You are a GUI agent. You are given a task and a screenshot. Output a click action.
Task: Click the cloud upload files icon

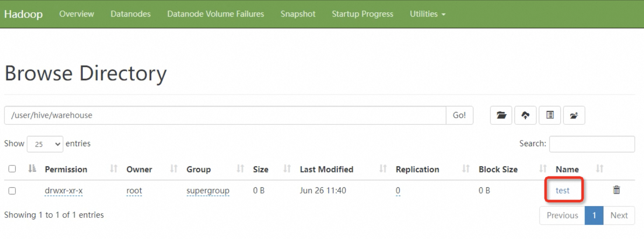pos(525,116)
